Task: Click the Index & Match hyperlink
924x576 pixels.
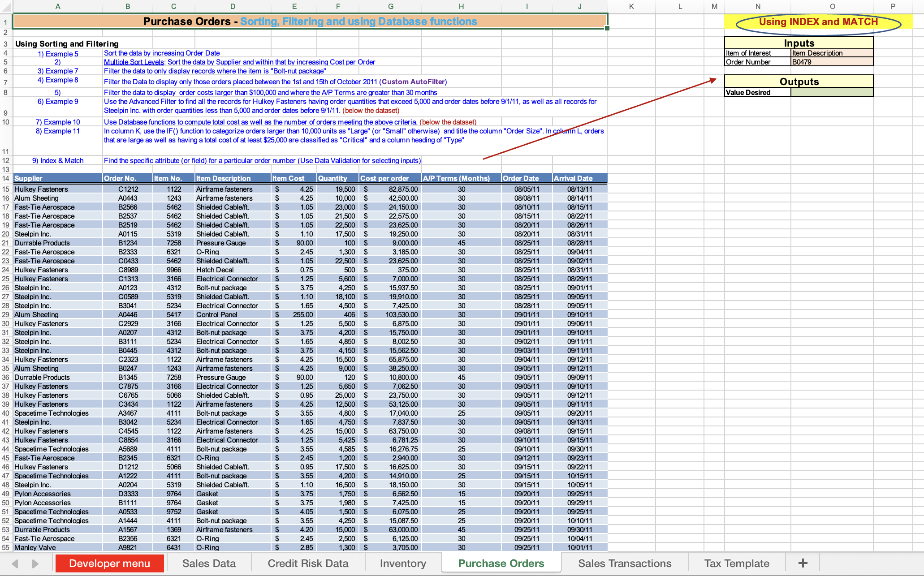Action: click(x=62, y=160)
